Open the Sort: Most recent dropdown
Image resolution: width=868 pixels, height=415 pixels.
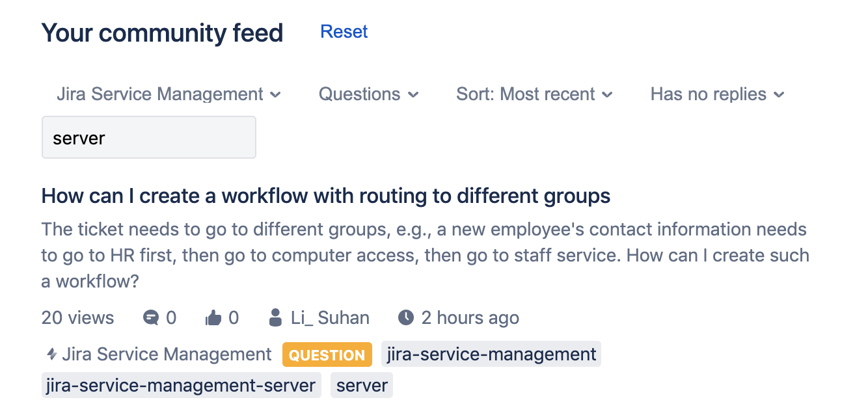534,94
